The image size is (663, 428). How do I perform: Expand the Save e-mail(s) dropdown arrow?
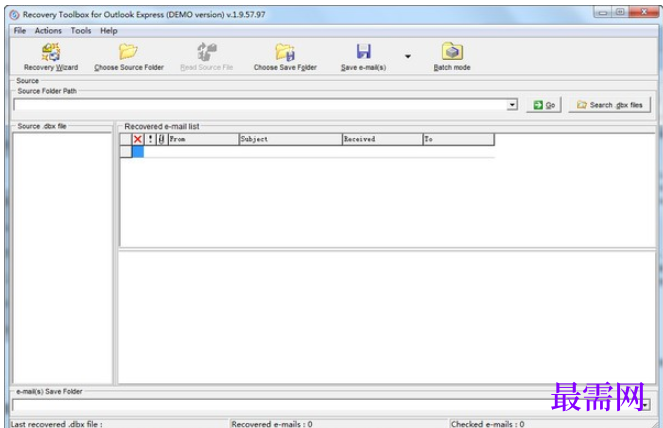tap(408, 56)
